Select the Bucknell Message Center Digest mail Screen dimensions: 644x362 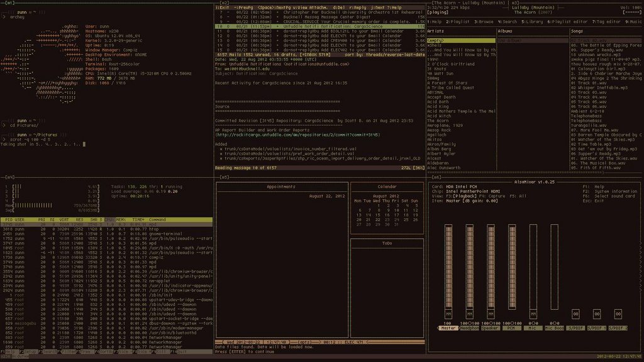[x=320, y=17]
